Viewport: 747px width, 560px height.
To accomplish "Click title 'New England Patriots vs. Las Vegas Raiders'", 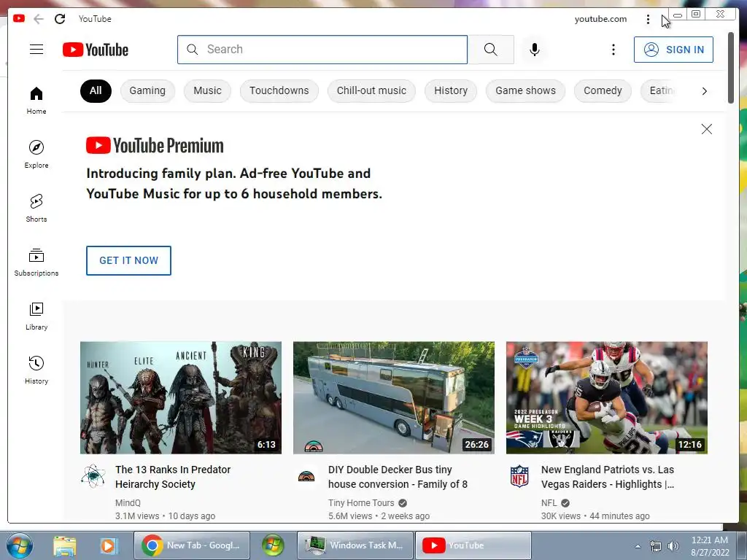I will tap(608, 477).
